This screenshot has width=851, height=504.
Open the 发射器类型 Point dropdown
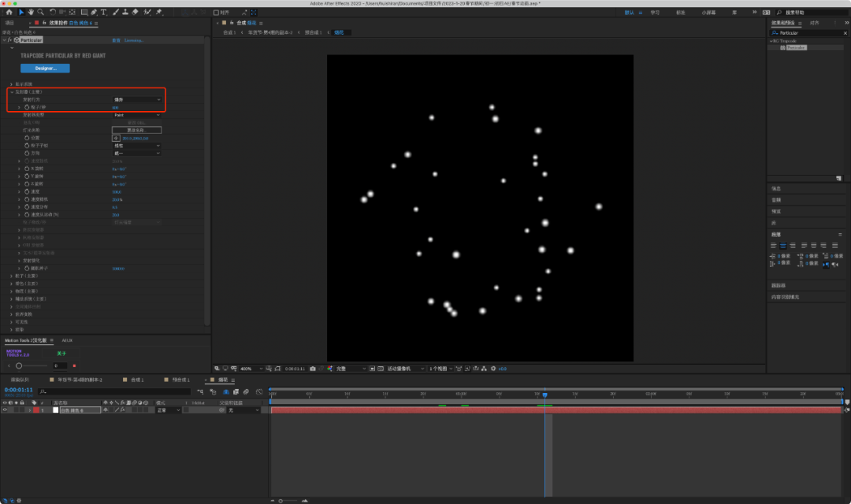[136, 115]
